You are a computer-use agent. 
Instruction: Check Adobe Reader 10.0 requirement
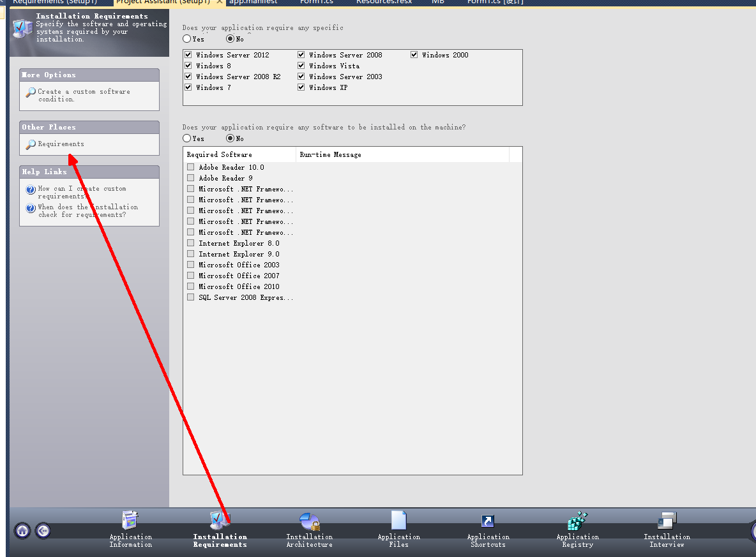(190, 167)
